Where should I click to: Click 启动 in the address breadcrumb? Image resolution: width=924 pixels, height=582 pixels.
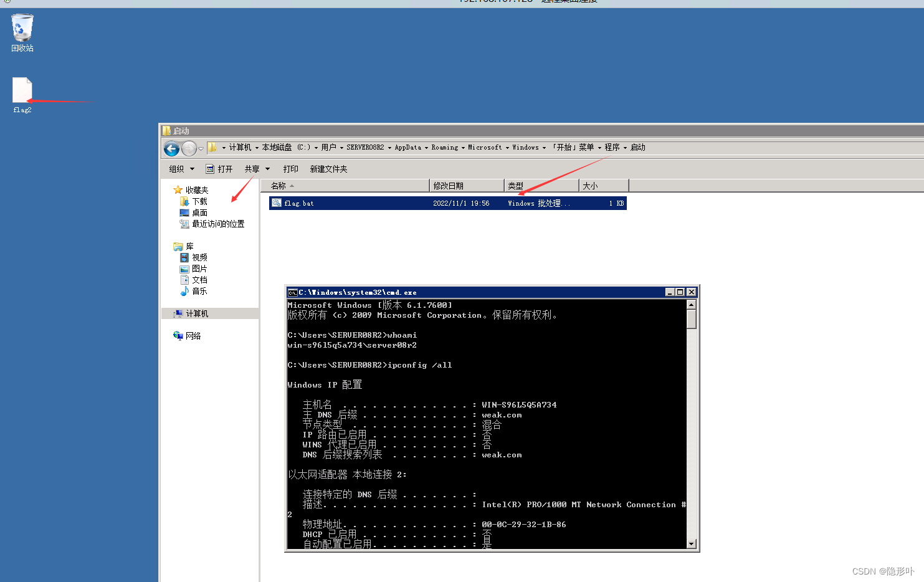638,148
